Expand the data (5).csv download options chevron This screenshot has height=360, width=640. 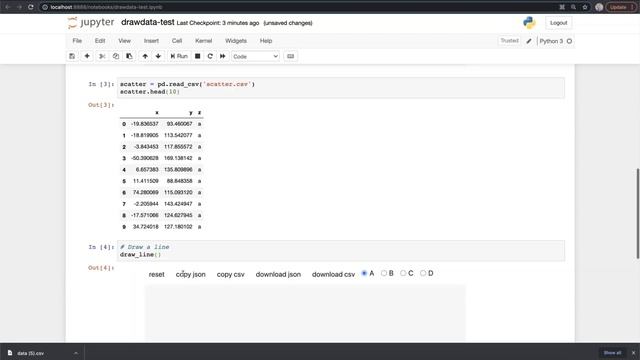tap(76, 353)
